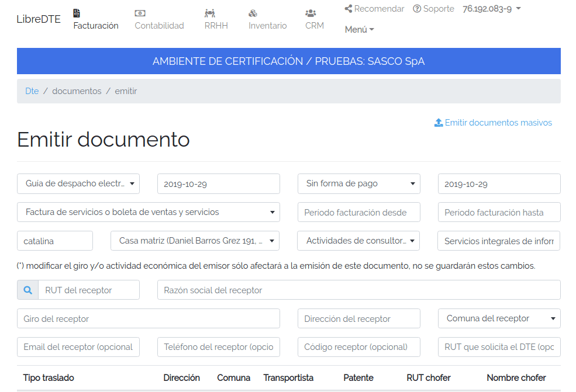The height and width of the screenshot is (392, 576).
Task: Select the Contabilidad calculator icon
Action: 140,12
